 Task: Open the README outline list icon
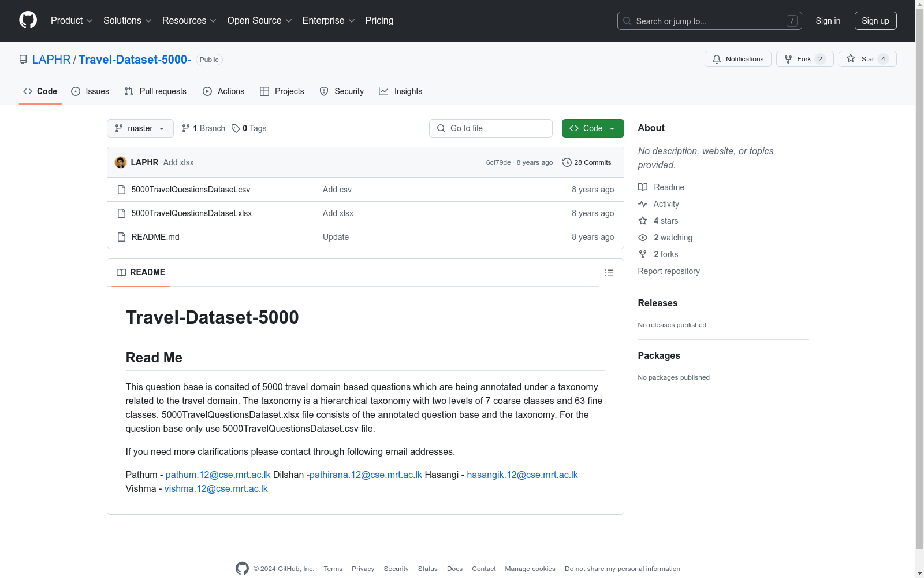point(609,273)
